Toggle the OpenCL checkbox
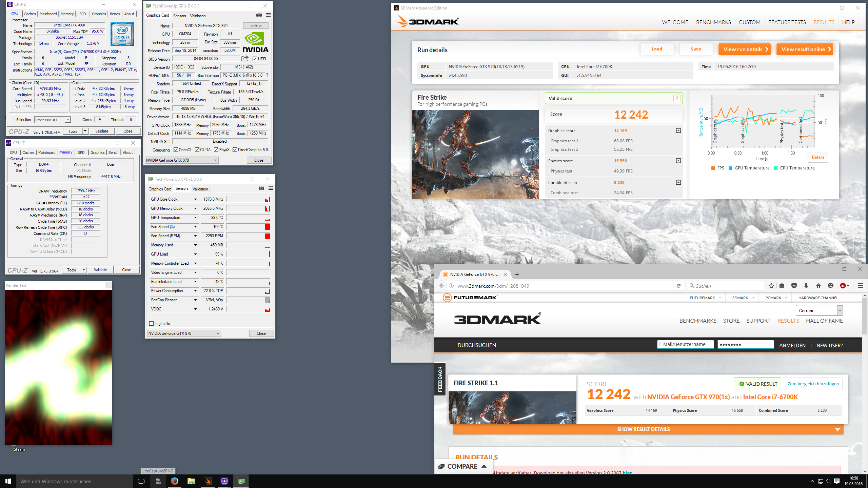 176,150
